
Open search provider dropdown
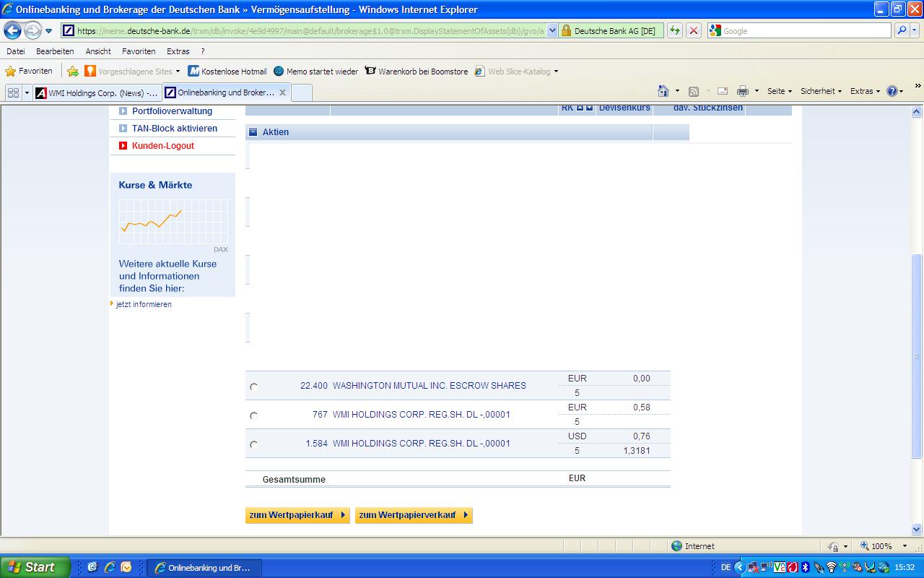tap(916, 30)
